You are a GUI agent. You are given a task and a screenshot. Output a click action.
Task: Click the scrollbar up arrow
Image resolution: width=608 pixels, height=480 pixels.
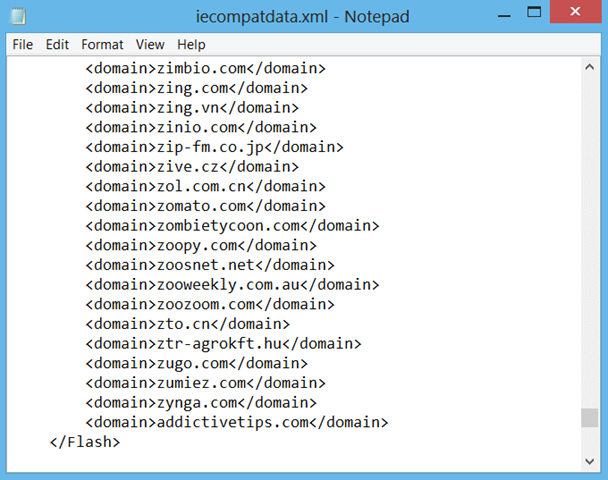coord(590,67)
